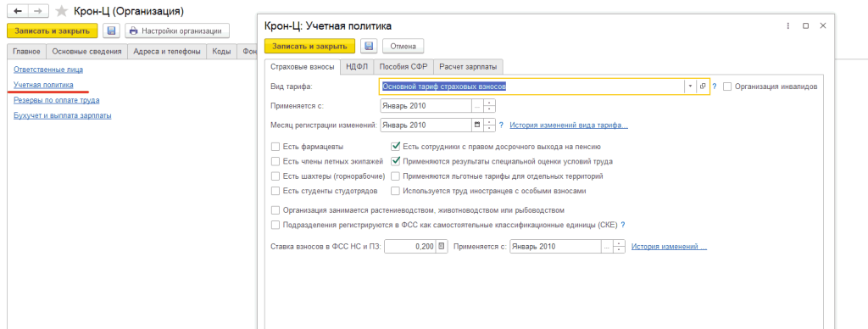Image resolution: width=868 pixels, height=329 pixels.
Task: Check Организация занимается растениеводством checkbox
Action: (x=275, y=210)
